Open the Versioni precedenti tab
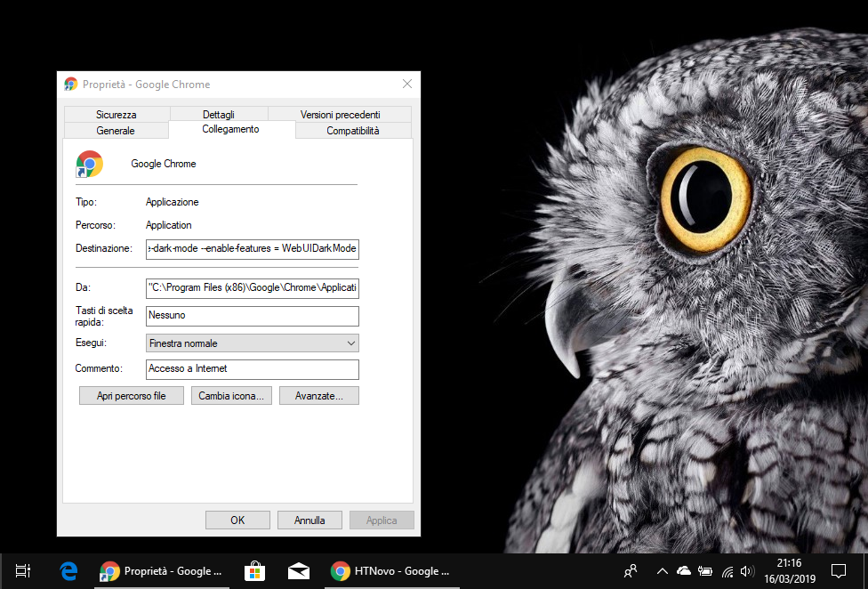The image size is (868, 589). click(x=340, y=114)
